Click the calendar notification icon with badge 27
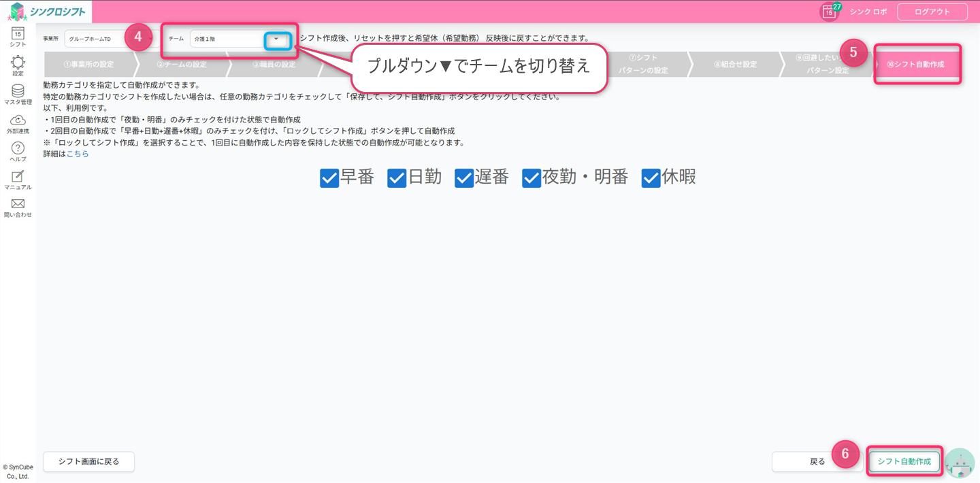980x483 pixels. (829, 12)
